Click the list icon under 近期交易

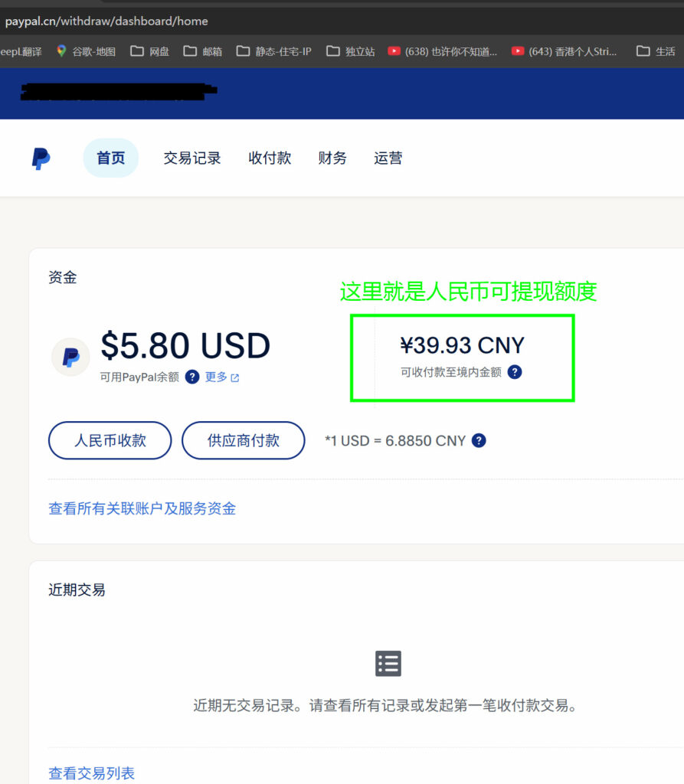click(x=388, y=664)
